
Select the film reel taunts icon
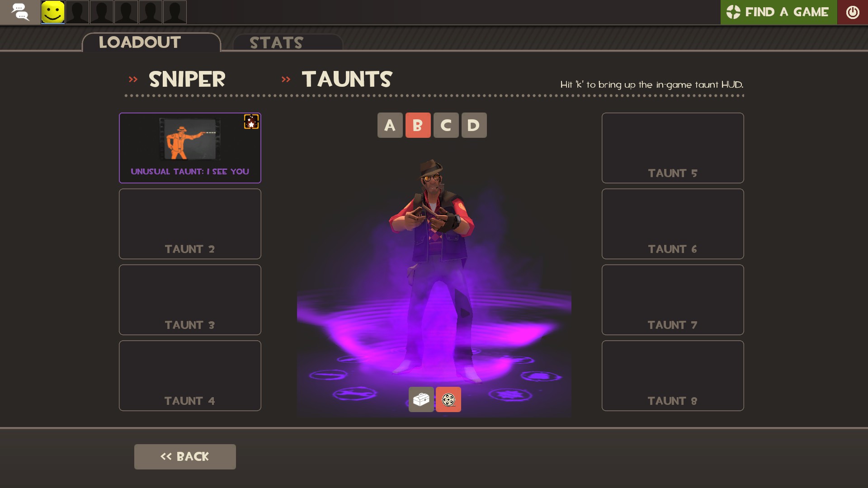tap(448, 399)
